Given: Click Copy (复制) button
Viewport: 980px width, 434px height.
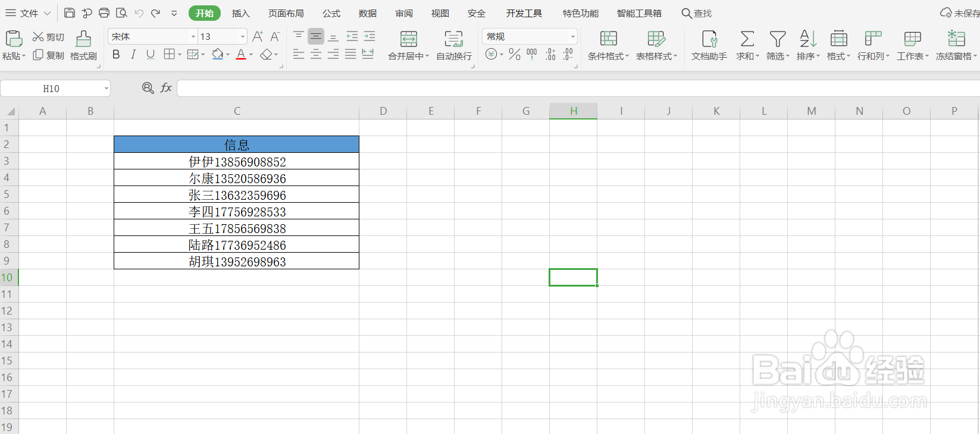Looking at the screenshot, I should pos(48,55).
